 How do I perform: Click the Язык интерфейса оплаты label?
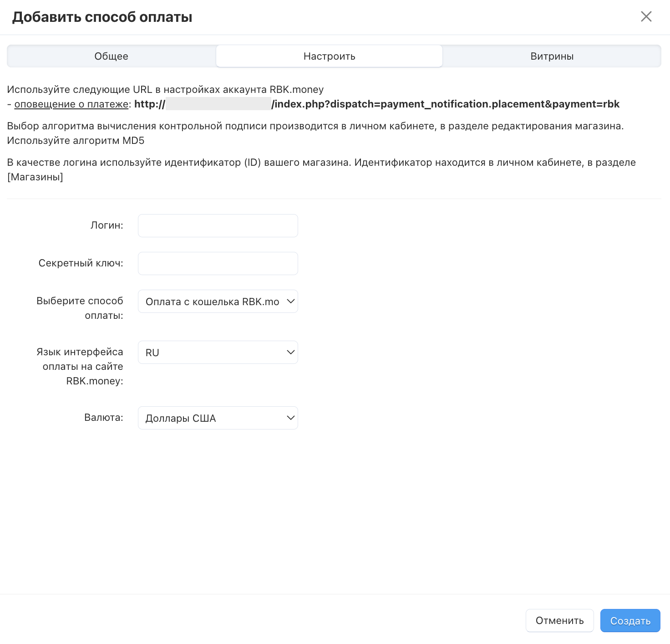pyautogui.click(x=80, y=366)
